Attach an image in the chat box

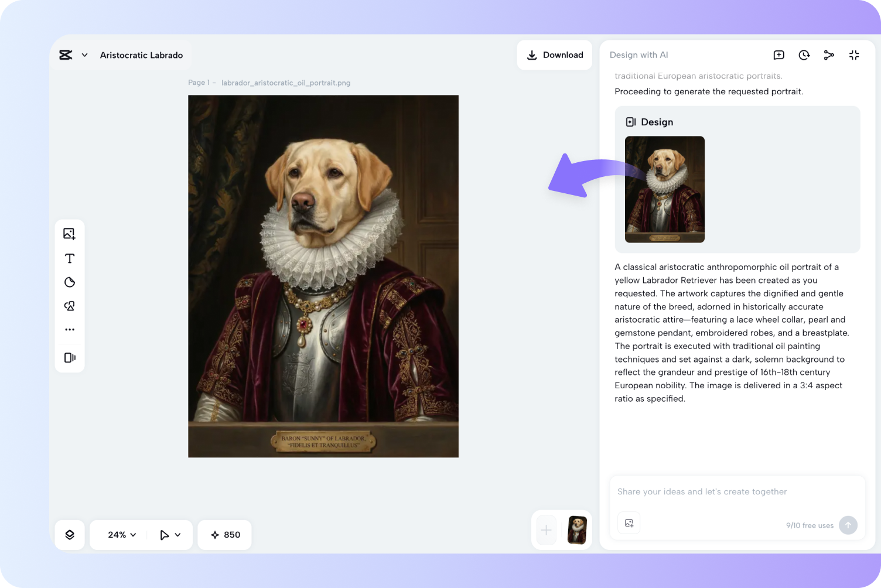[629, 522]
